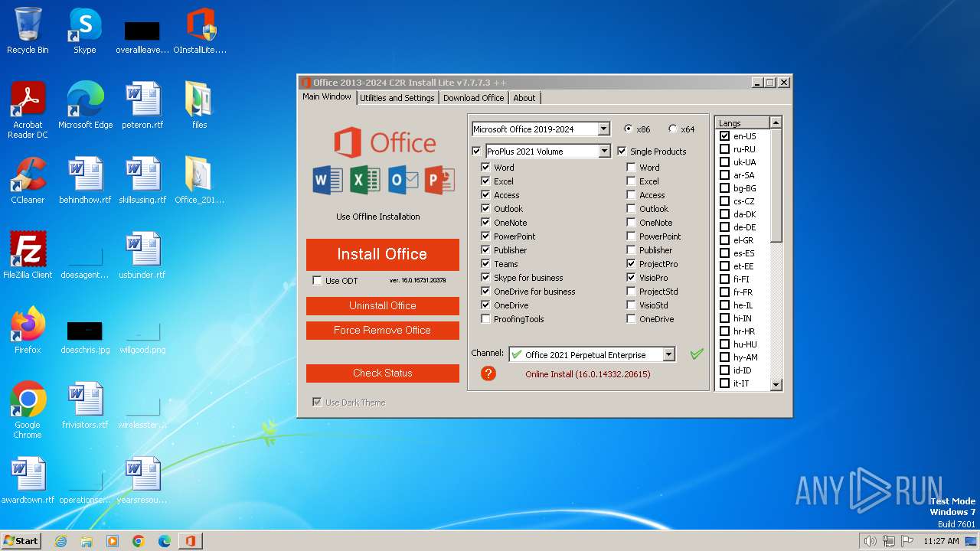Click the Uninstall Office button

pos(383,305)
